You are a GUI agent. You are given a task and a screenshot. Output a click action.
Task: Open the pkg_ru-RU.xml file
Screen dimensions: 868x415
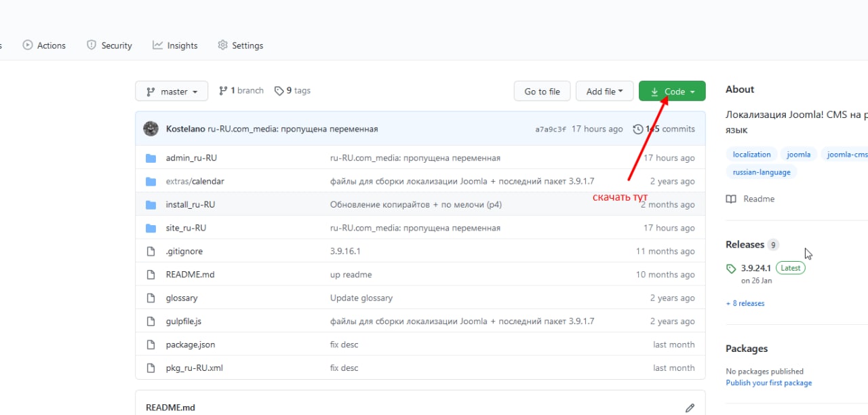pyautogui.click(x=195, y=368)
